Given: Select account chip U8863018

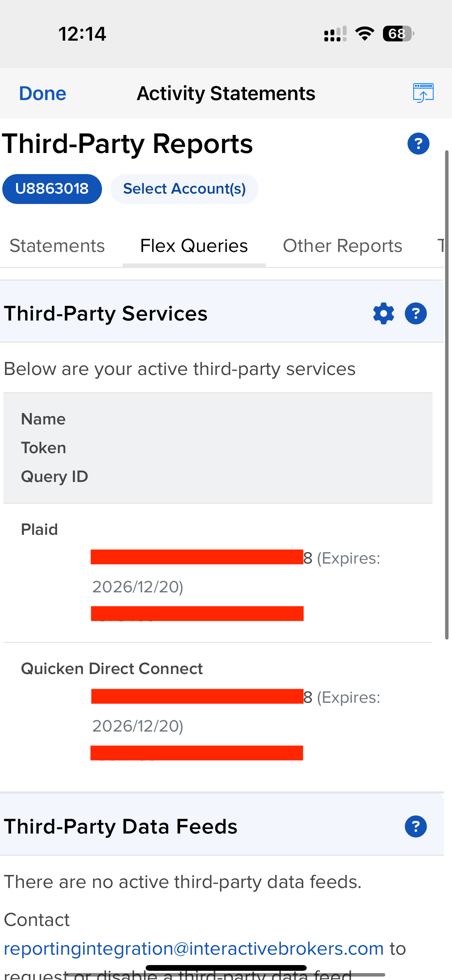Looking at the screenshot, I should (x=52, y=189).
